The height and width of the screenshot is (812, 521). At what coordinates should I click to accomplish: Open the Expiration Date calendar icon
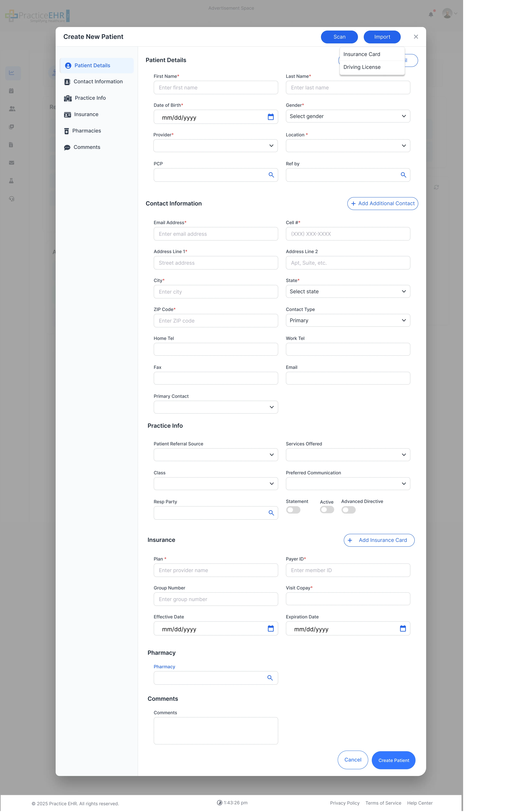(403, 628)
